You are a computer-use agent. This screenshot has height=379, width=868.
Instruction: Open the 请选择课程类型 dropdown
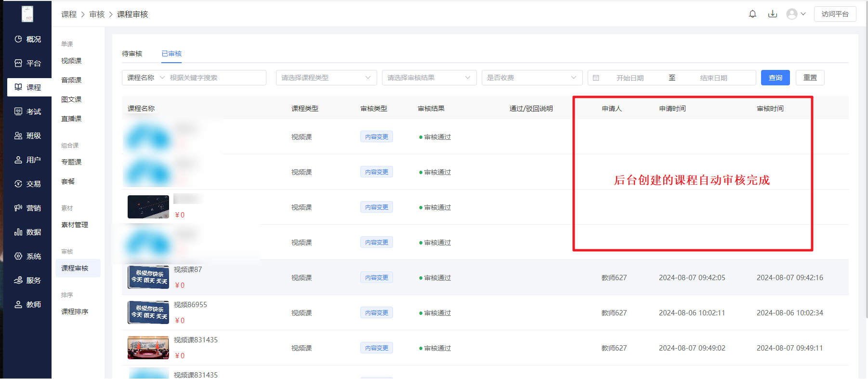pos(326,78)
